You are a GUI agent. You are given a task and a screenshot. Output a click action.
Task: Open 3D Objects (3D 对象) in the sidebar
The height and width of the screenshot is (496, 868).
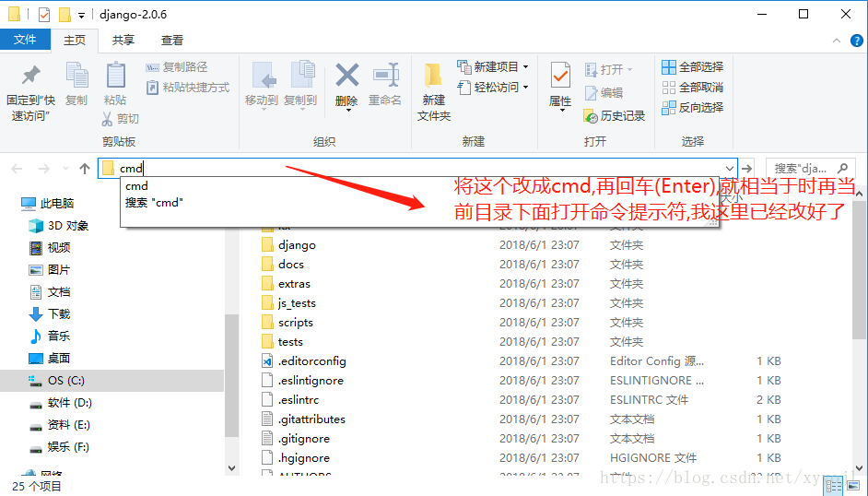pos(59,226)
